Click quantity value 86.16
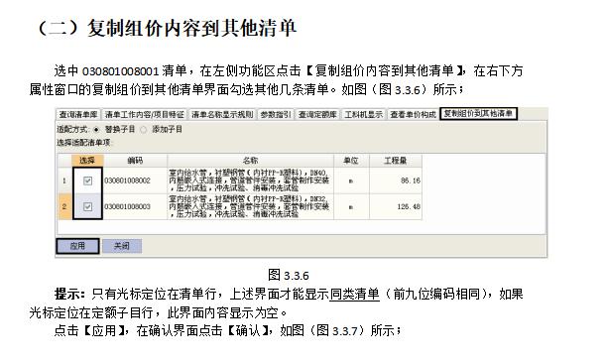 point(411,181)
